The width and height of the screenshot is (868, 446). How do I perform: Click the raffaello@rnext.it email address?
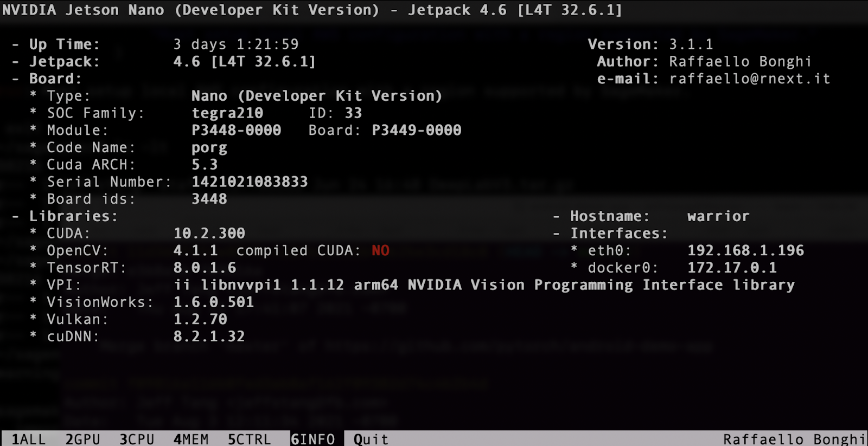click(749, 79)
